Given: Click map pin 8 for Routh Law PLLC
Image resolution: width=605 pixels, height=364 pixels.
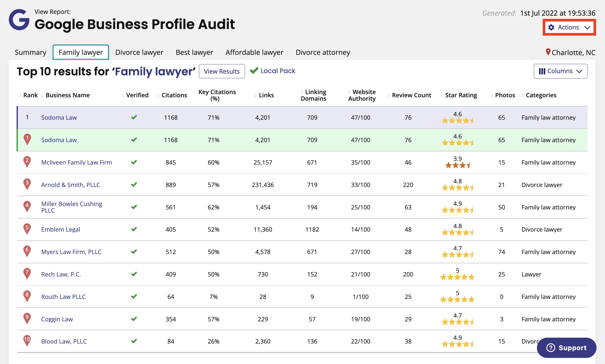Looking at the screenshot, I should (x=27, y=296).
